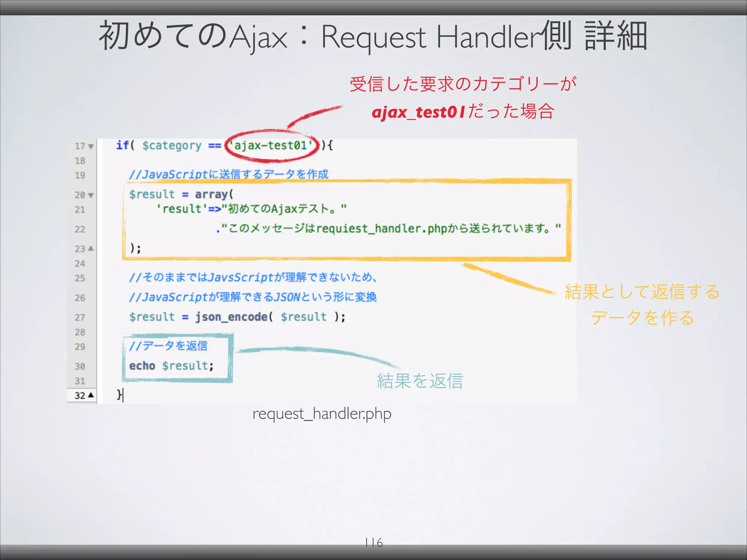Click the red annotation '受信した要求のカテゴリーが'
Image resolution: width=747 pixels, height=560 pixels.
click(463, 84)
